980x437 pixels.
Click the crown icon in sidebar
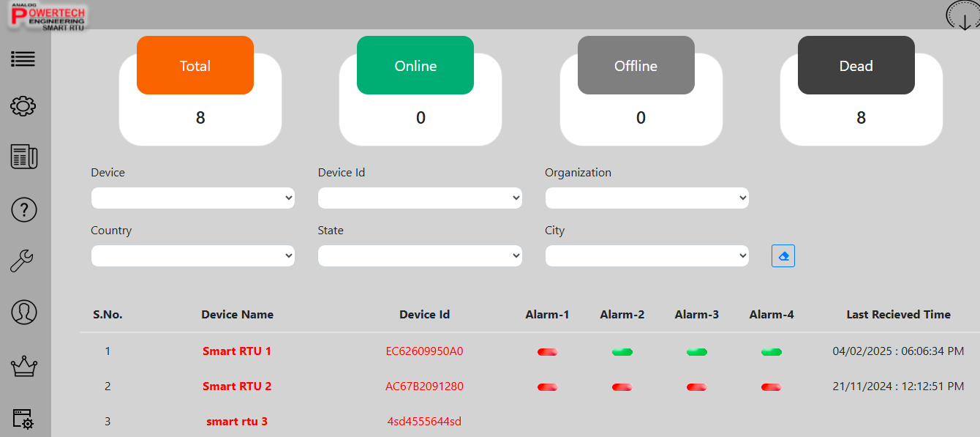[23, 367]
